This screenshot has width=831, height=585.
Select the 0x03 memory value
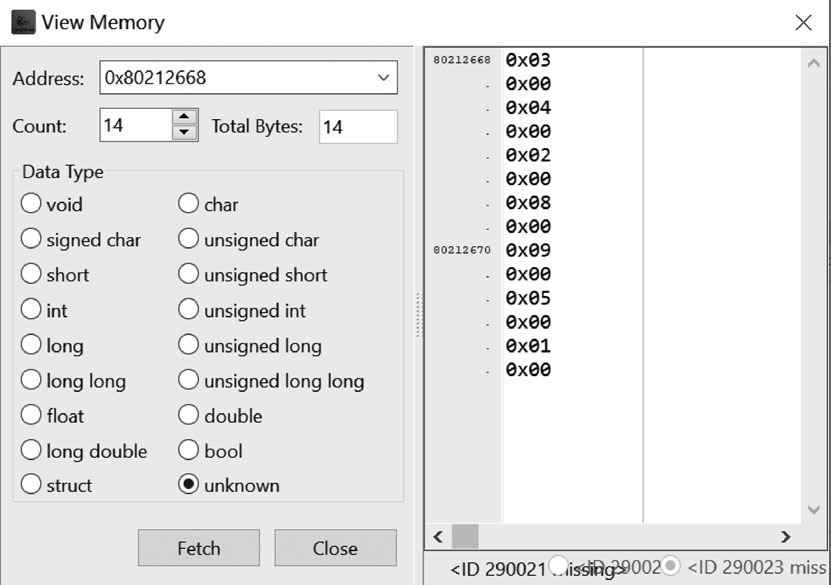point(528,60)
